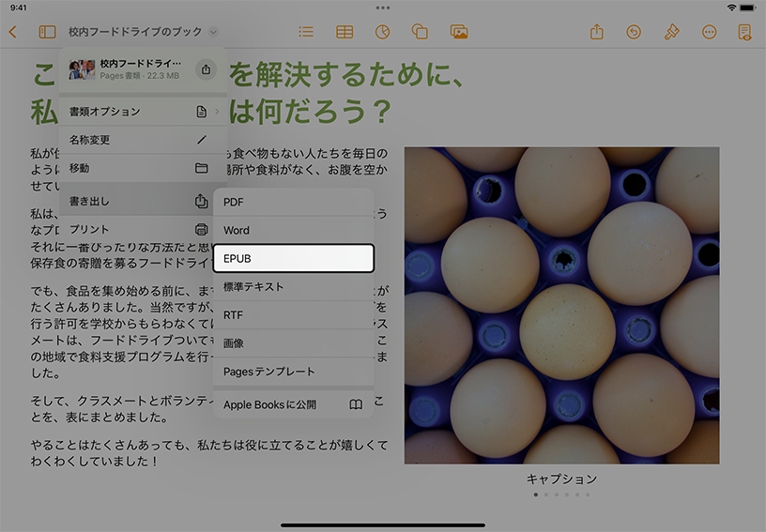Insert a table using the table icon
This screenshot has width=766, height=532.
[345, 32]
